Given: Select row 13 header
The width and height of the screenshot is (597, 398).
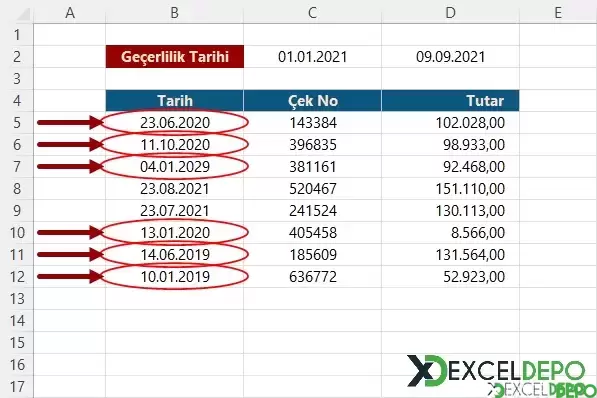Looking at the screenshot, I should (x=17, y=299).
